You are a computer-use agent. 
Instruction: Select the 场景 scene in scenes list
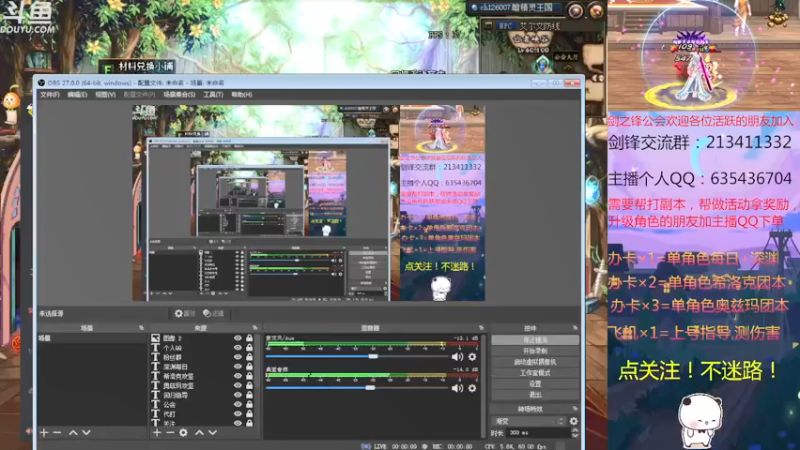click(91, 338)
